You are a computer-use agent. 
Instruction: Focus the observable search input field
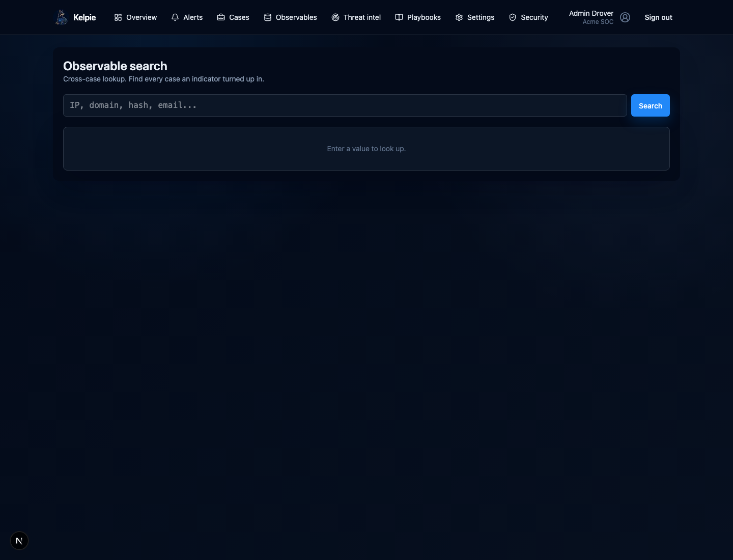pos(345,105)
